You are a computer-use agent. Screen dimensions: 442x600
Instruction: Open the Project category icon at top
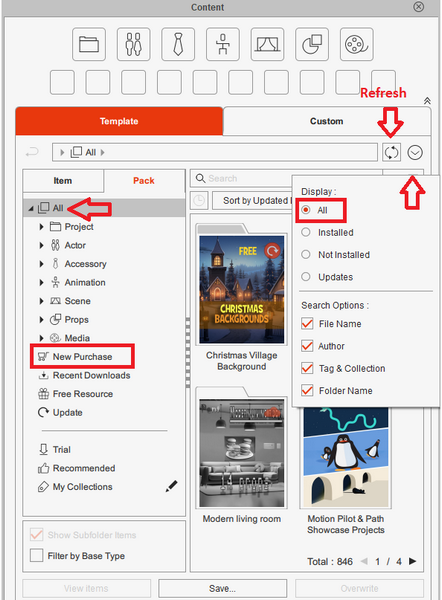[89, 44]
